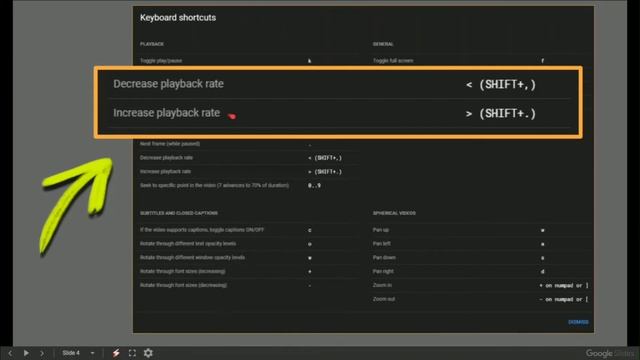This screenshot has width=640, height=360.
Task: Click toggle captions ON/OFF row text
Action: coord(202,230)
